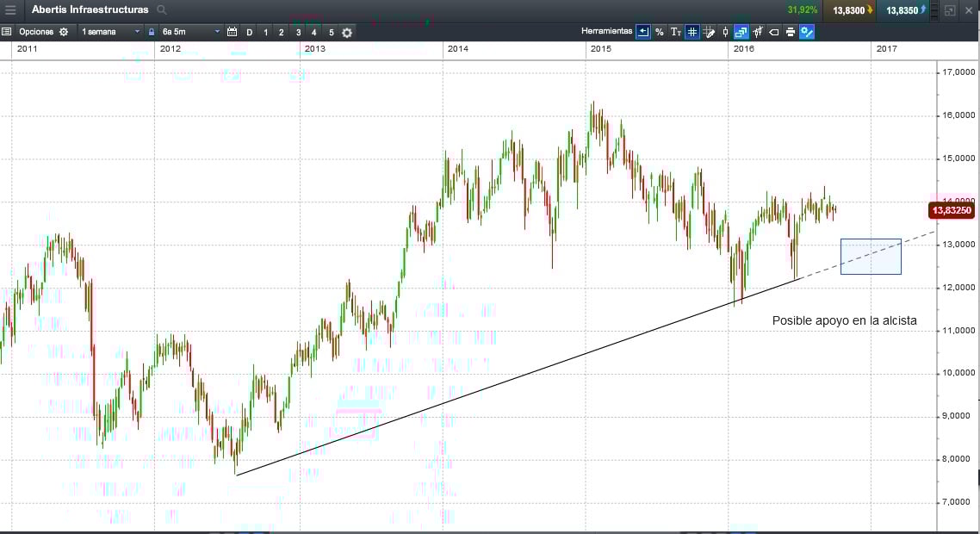Search instrument using magnifier icon
Image resolution: width=980 pixels, height=534 pixels.
point(162,10)
